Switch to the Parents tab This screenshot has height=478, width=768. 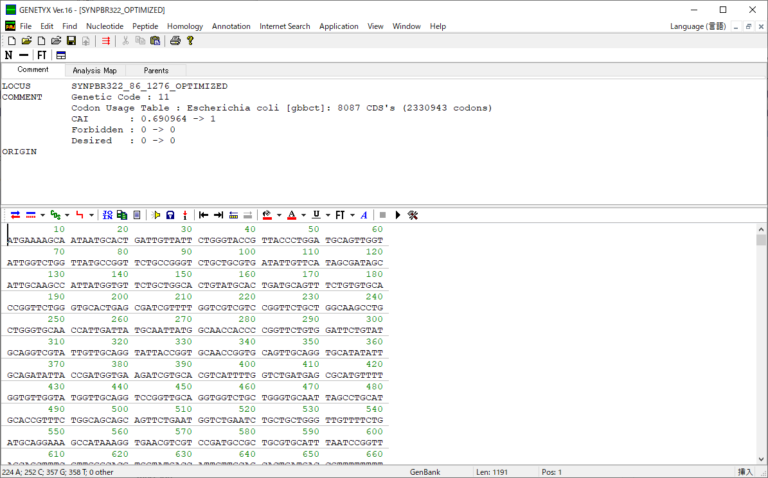pyautogui.click(x=156, y=71)
